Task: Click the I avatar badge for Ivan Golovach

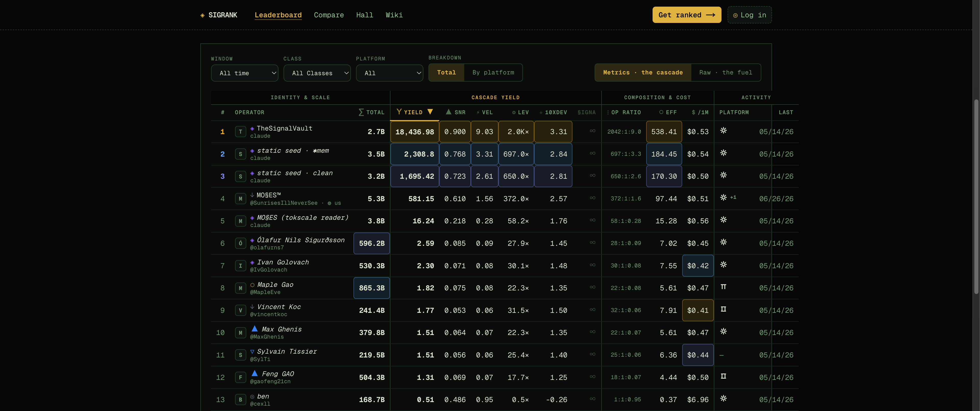Action: click(x=240, y=266)
